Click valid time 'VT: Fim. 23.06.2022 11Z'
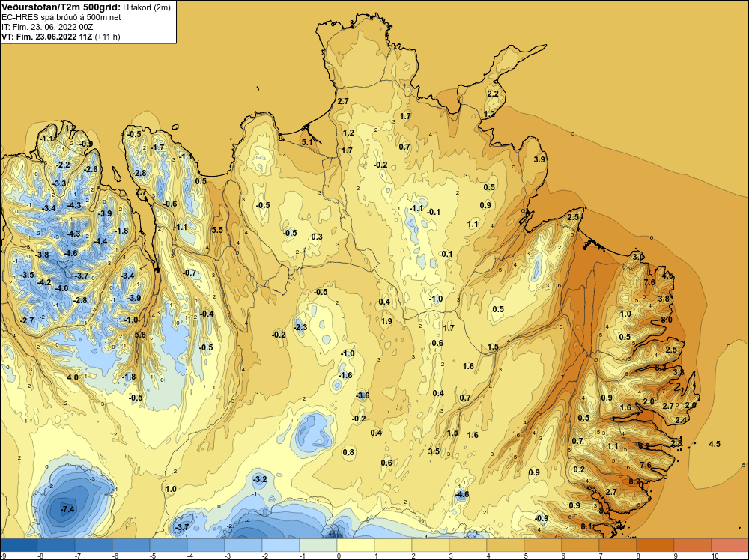Screen dimensions: 749x560 47,37
